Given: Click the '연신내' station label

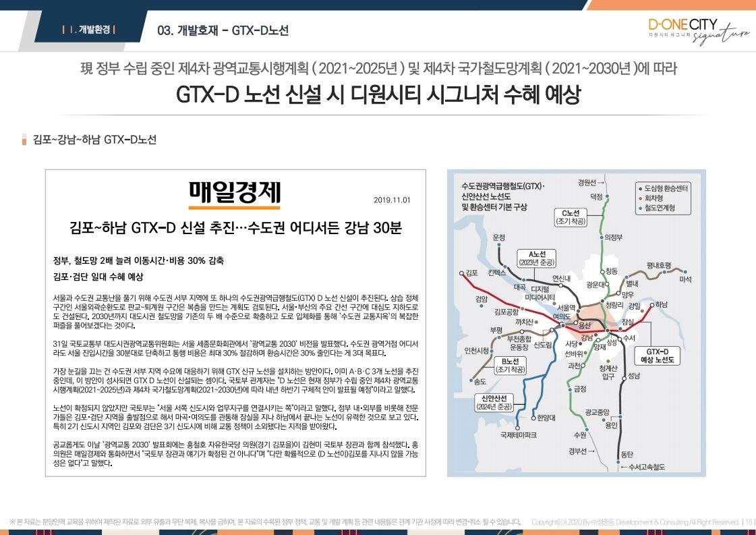Looking at the screenshot, I should 561,279.
